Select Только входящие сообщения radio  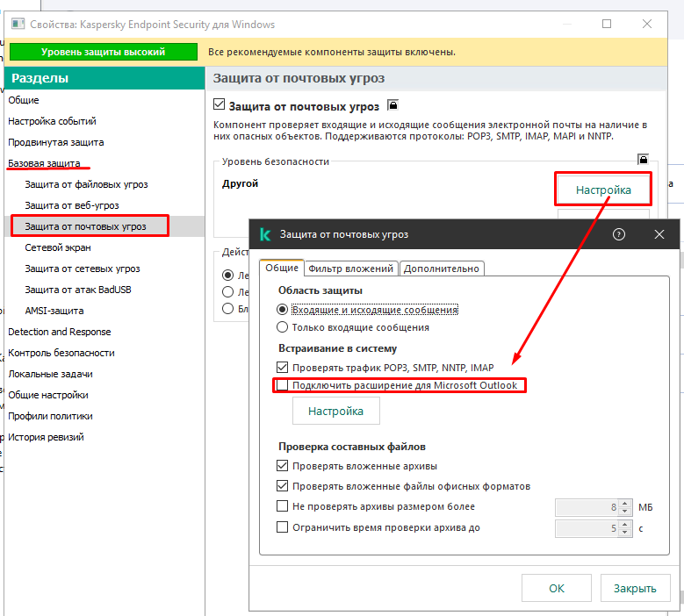tap(282, 327)
